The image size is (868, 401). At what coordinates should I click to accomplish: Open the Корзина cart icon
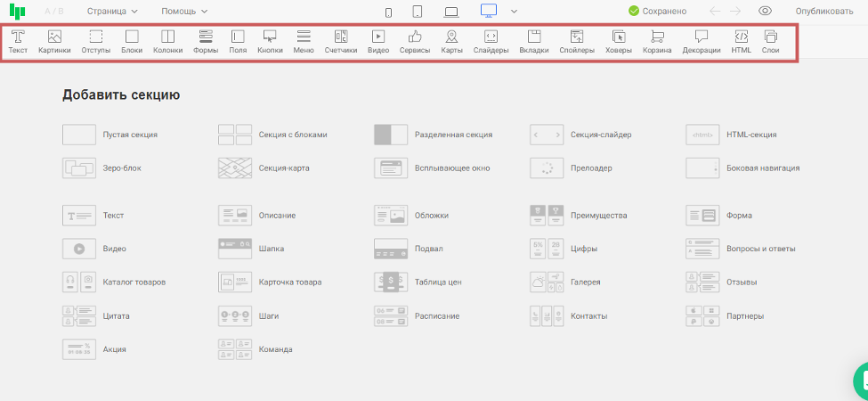click(x=657, y=42)
